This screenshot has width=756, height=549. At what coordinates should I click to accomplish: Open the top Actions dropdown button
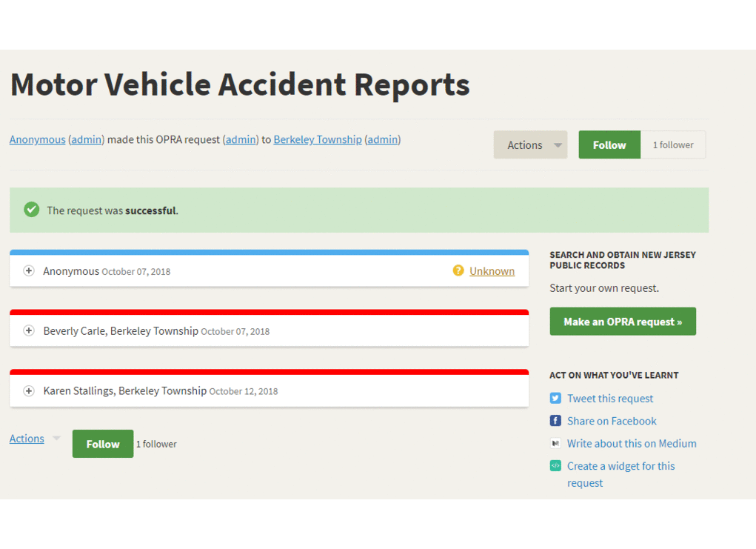[530, 144]
